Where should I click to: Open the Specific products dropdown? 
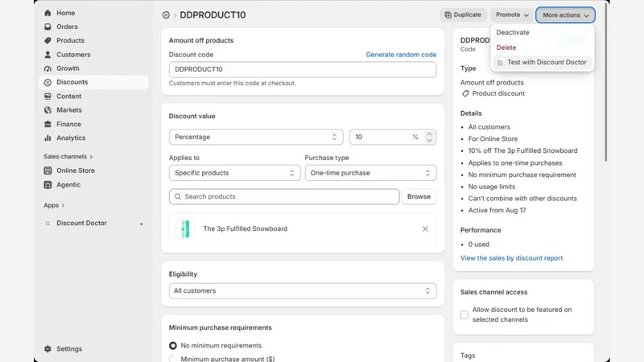coord(234,173)
